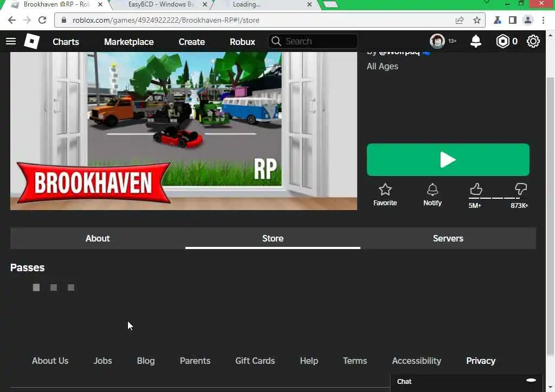Click the page vertical scrollbar
The width and height of the screenshot is (555, 392).
(550, 215)
